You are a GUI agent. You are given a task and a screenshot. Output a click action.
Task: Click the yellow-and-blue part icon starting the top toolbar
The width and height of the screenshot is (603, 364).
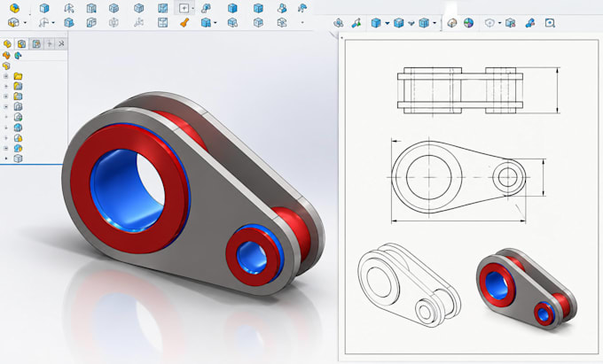point(14,8)
